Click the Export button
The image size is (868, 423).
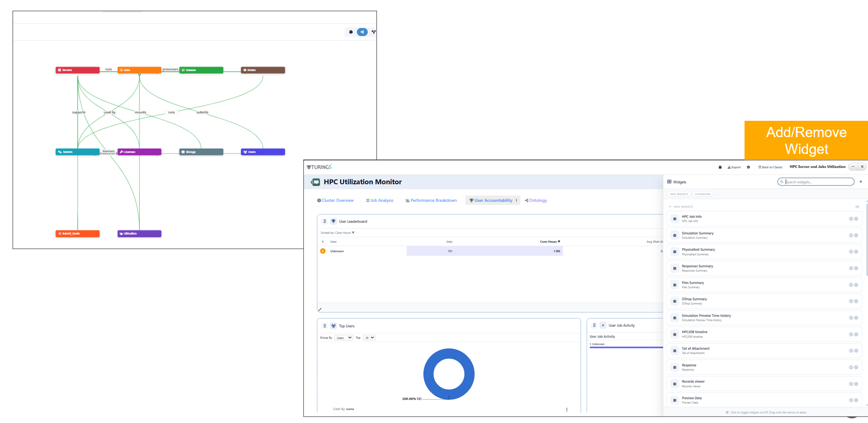click(x=734, y=167)
